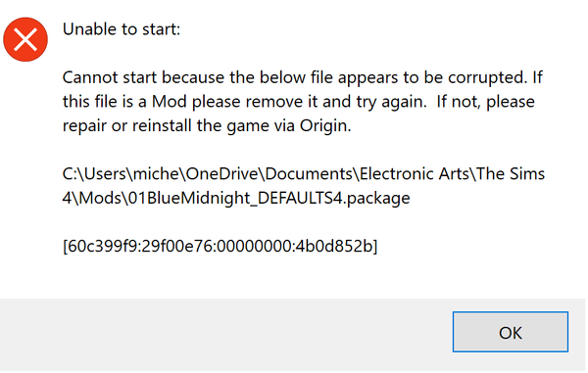The image size is (588, 373).
Task: Click "Mods" folder name in path
Action: click(100, 198)
